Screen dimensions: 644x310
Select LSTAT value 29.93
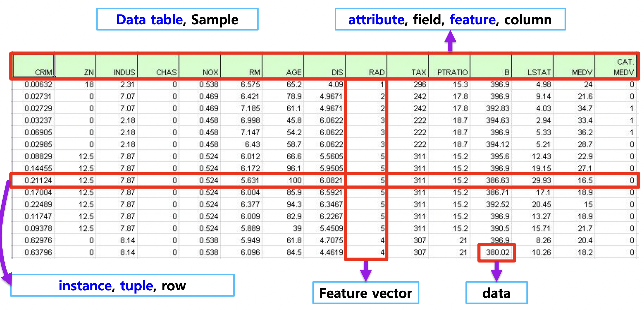533,180
